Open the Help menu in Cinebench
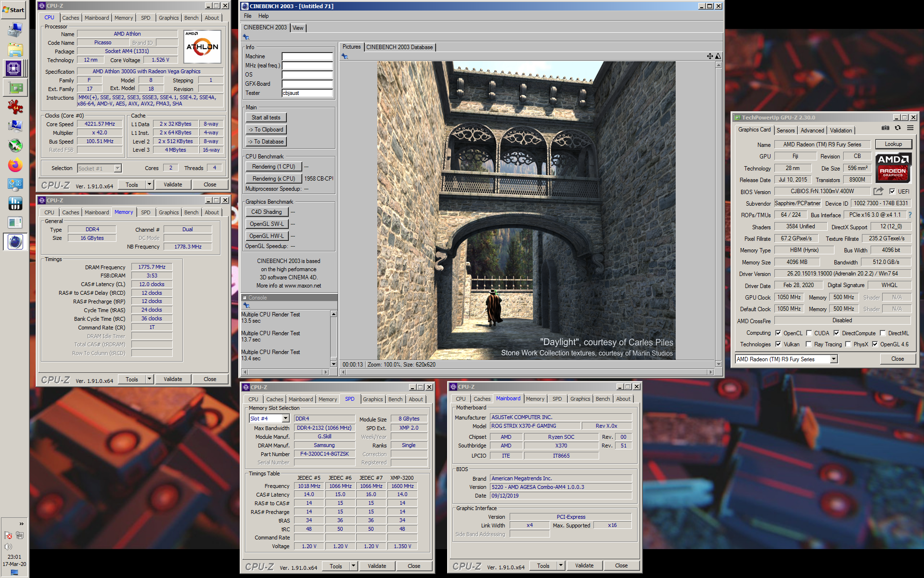This screenshot has width=924, height=578. point(263,16)
